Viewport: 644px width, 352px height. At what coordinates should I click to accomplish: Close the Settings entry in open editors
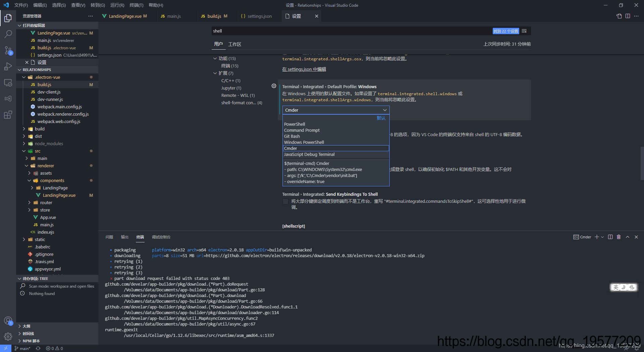[x=27, y=62]
